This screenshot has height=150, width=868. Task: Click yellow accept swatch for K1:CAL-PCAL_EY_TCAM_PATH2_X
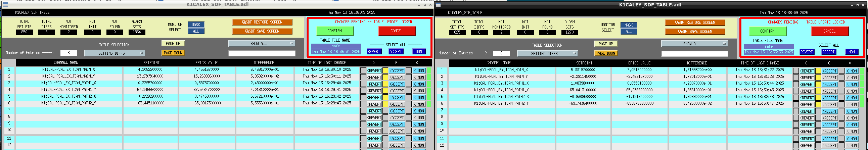coord(818,98)
